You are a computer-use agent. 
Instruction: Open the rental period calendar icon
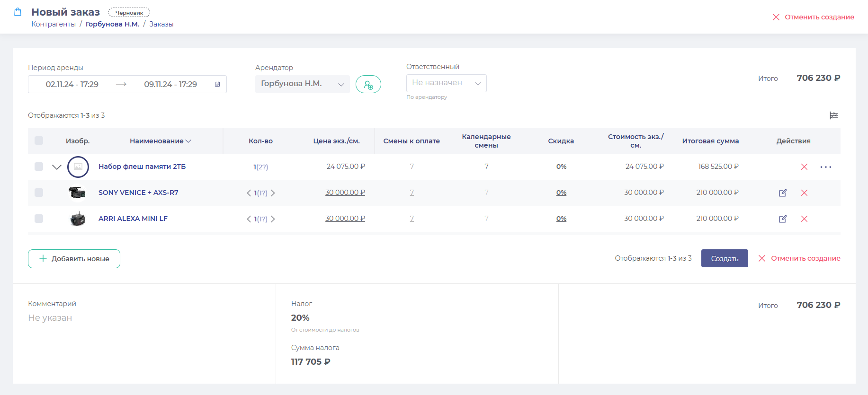[x=217, y=84]
